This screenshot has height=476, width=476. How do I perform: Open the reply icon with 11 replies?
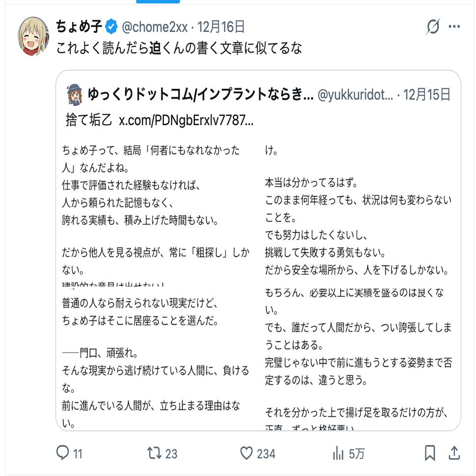pyautogui.click(x=63, y=453)
